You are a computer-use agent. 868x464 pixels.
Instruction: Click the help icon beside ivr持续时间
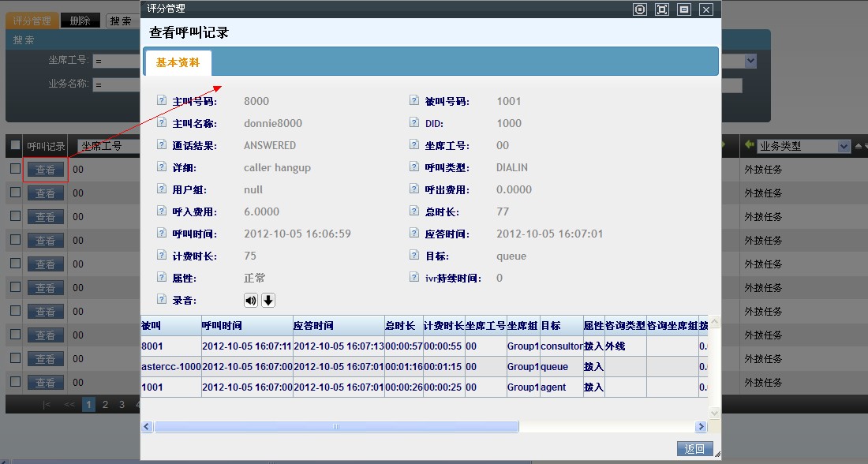coord(414,278)
